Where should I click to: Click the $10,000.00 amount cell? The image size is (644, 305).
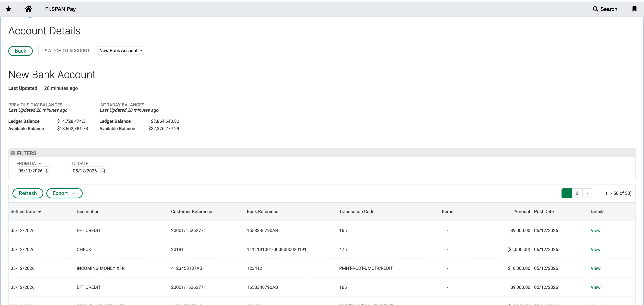point(519,268)
